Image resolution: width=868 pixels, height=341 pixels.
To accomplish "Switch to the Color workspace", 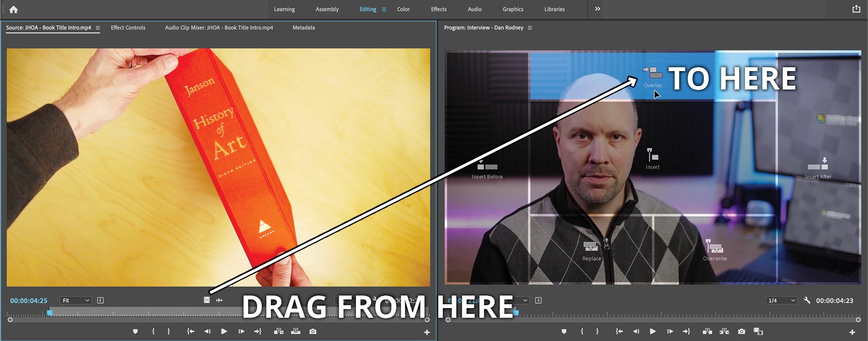I will 403,9.
